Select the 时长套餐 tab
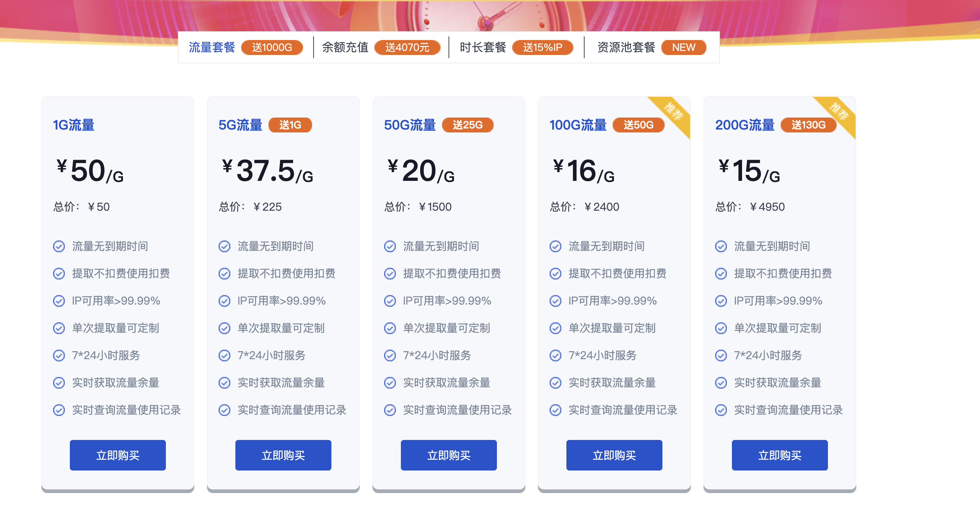The width and height of the screenshot is (980, 524). click(482, 47)
